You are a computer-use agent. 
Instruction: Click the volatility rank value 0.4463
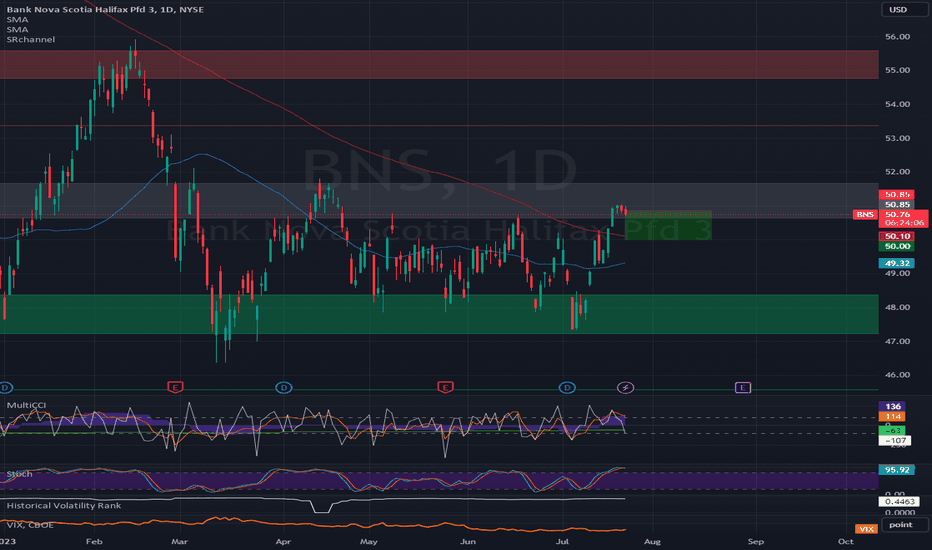click(x=899, y=502)
